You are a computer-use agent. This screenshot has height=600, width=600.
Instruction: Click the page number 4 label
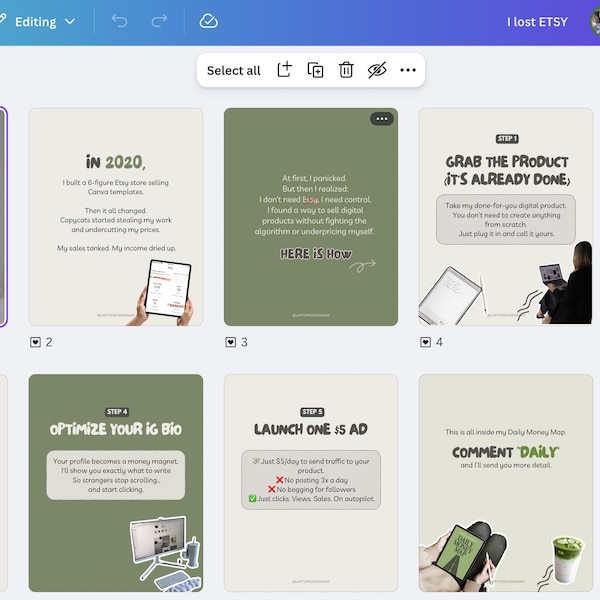pyautogui.click(x=439, y=342)
